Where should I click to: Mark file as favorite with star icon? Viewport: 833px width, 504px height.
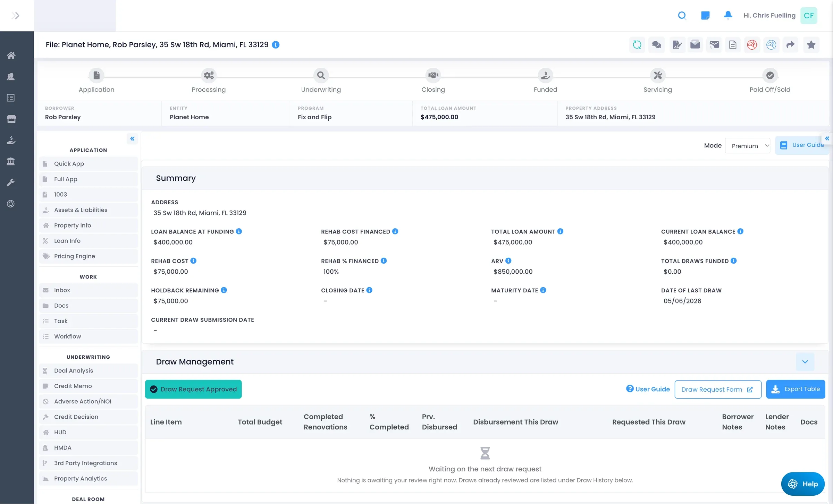[811, 45]
